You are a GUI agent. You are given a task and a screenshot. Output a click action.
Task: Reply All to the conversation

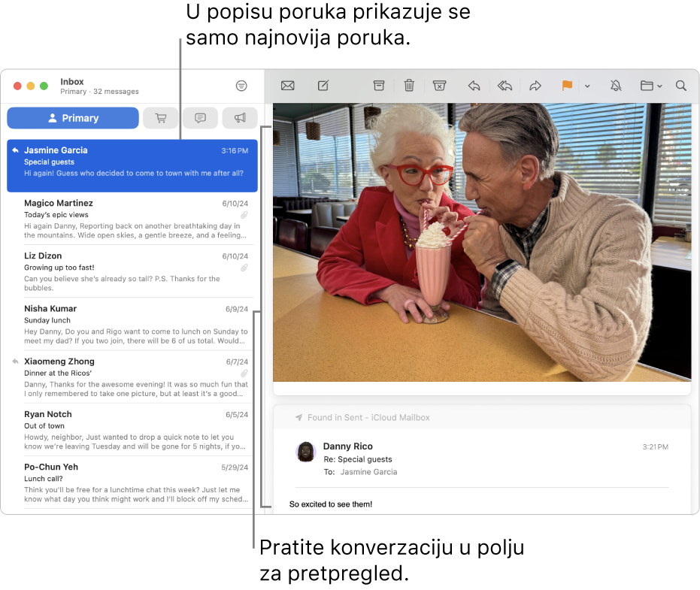[x=505, y=86]
